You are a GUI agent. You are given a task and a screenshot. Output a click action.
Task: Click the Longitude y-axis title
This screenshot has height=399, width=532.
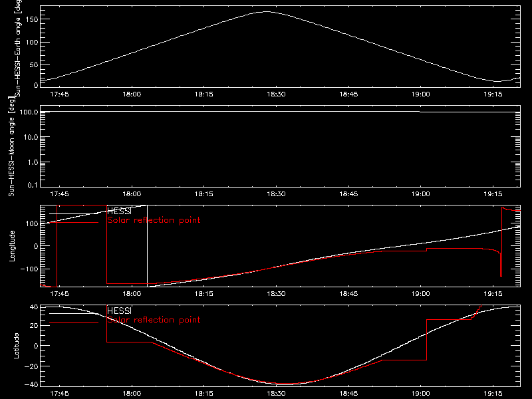point(12,246)
